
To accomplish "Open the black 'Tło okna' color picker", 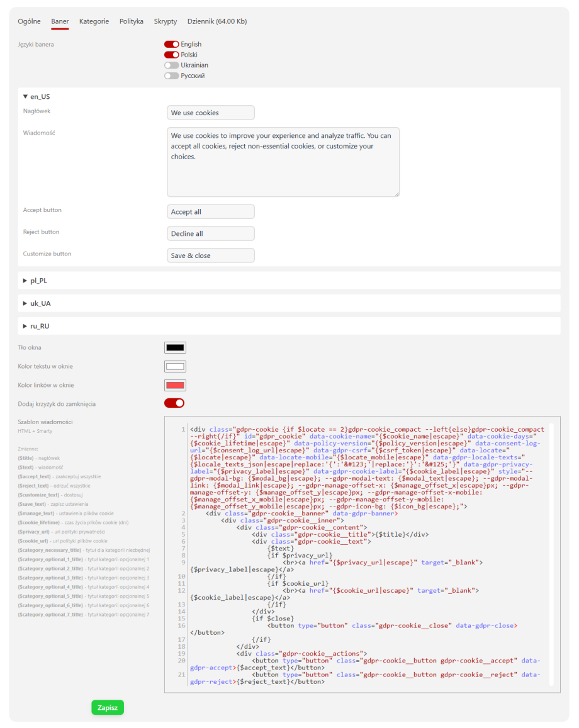I will pos(175,348).
